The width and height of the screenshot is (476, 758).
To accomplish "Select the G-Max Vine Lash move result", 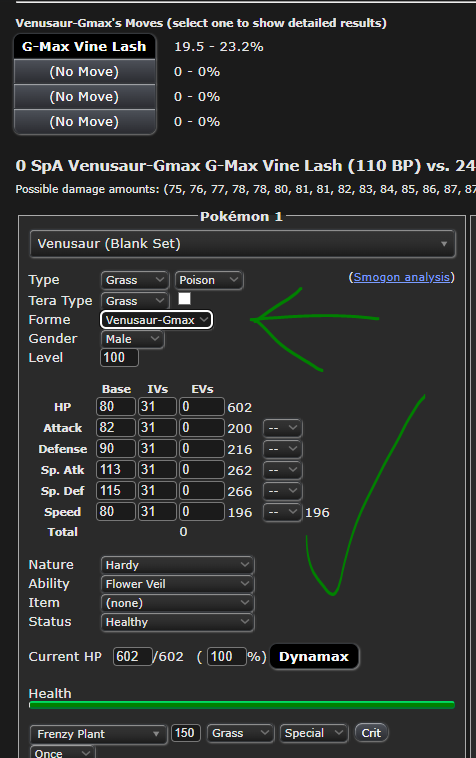I will click(84, 46).
